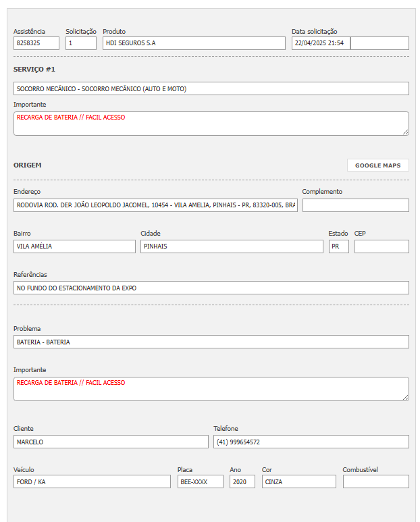The image size is (420, 522).
Task: Click the empty Combustível field
Action: [375, 481]
